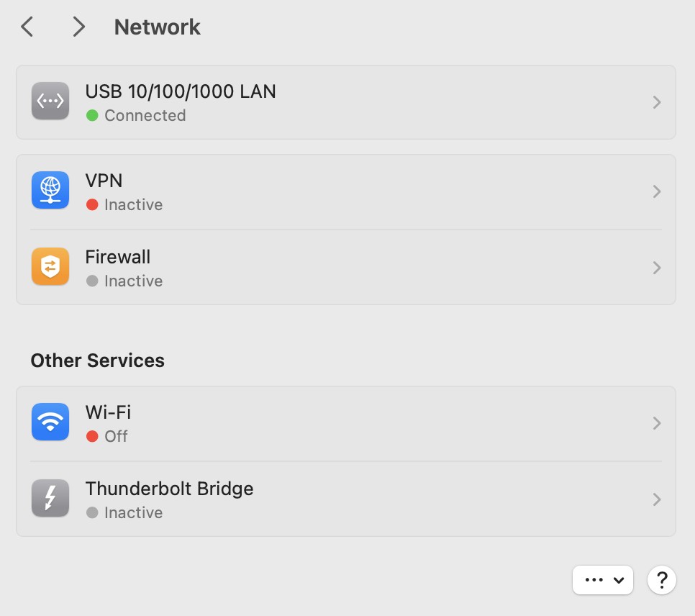Open Firewall settings label
This screenshot has height=616, width=695.
(118, 257)
